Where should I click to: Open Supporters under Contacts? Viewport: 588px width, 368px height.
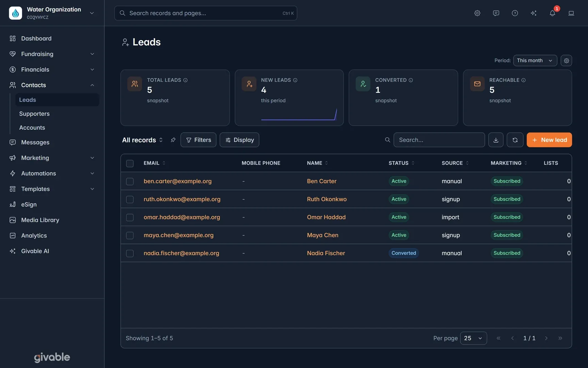(57, 113)
